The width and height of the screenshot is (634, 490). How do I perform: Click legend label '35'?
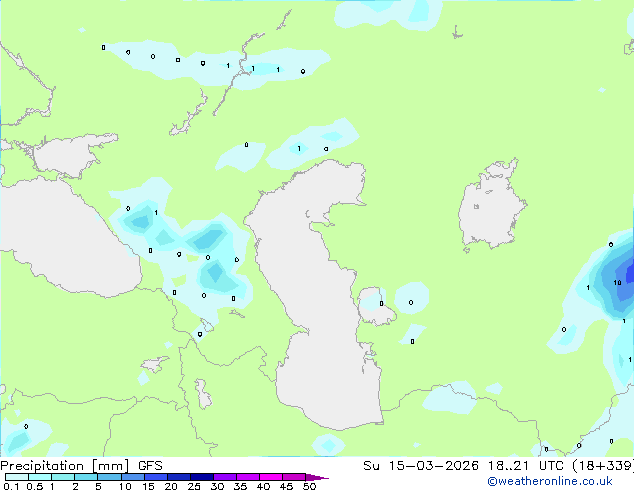tap(240, 486)
